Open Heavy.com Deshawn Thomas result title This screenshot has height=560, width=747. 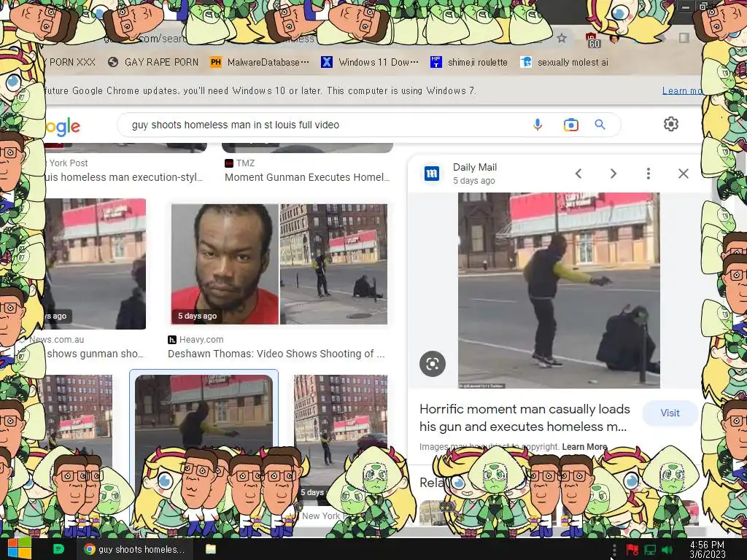(276, 354)
